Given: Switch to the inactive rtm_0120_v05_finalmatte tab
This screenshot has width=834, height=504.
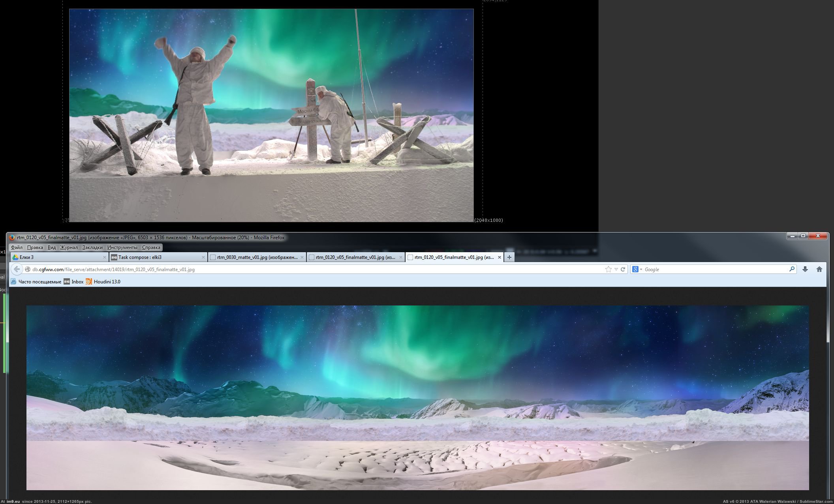Looking at the screenshot, I should tap(355, 257).
